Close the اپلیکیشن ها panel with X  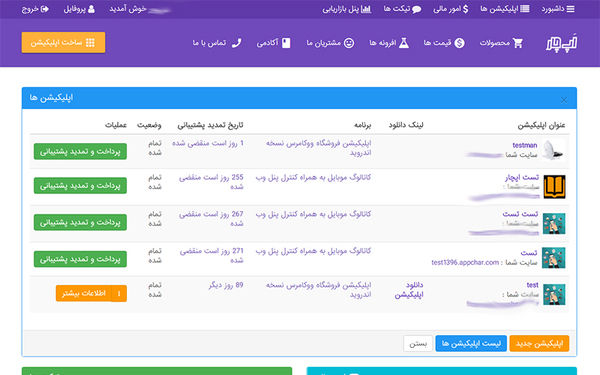[x=564, y=100]
